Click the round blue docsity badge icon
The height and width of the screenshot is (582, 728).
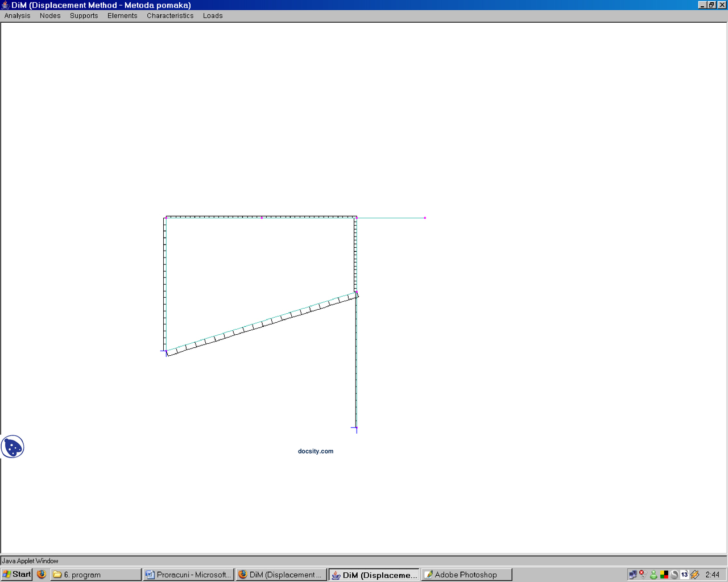(13, 447)
